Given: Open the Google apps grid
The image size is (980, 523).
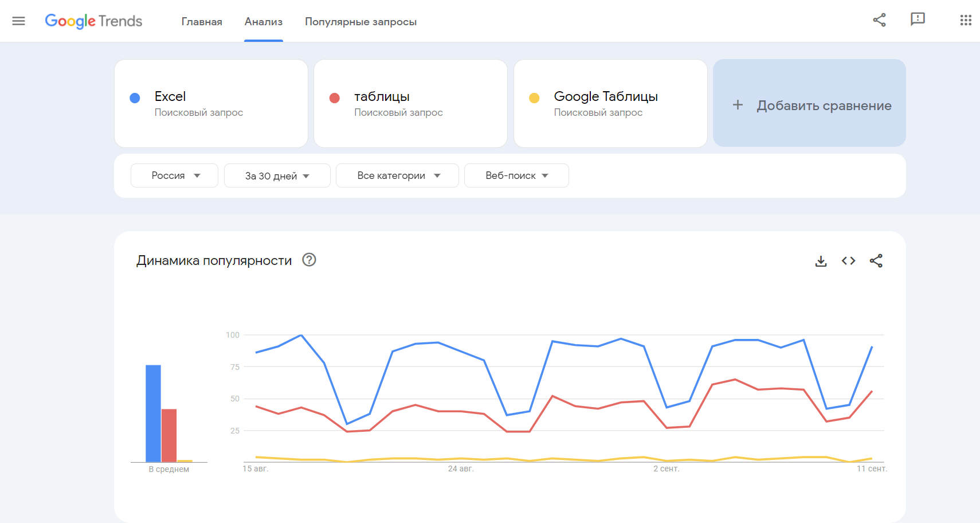Looking at the screenshot, I should [x=966, y=21].
